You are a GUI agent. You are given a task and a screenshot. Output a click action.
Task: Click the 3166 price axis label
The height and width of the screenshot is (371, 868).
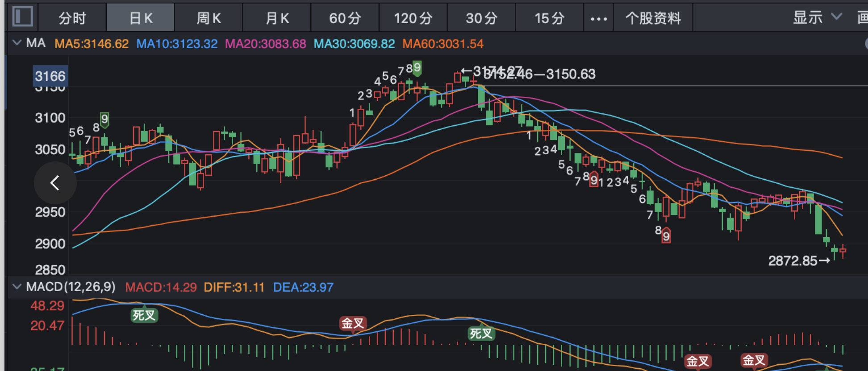tap(50, 76)
